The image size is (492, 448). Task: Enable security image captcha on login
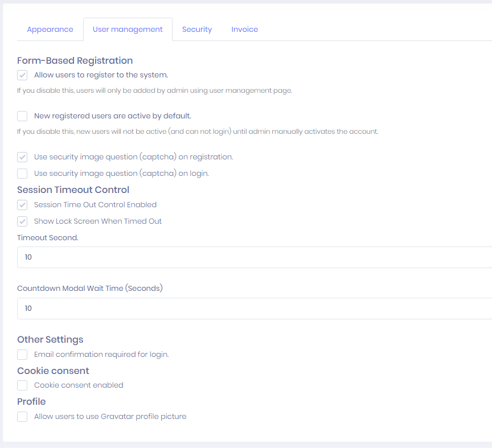coord(22,173)
